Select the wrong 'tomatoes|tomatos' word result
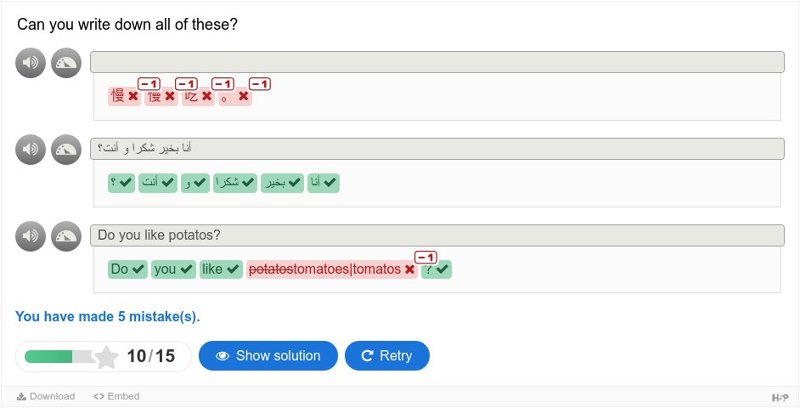 [332, 269]
